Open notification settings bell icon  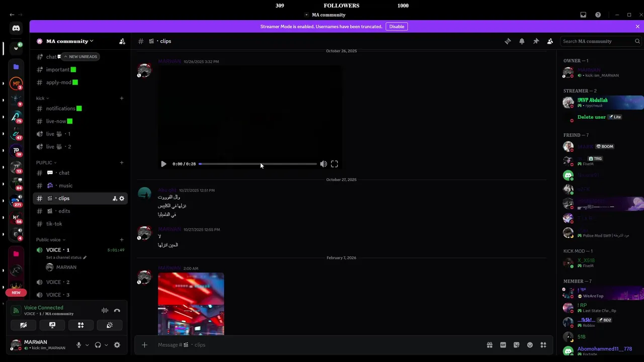tap(522, 41)
